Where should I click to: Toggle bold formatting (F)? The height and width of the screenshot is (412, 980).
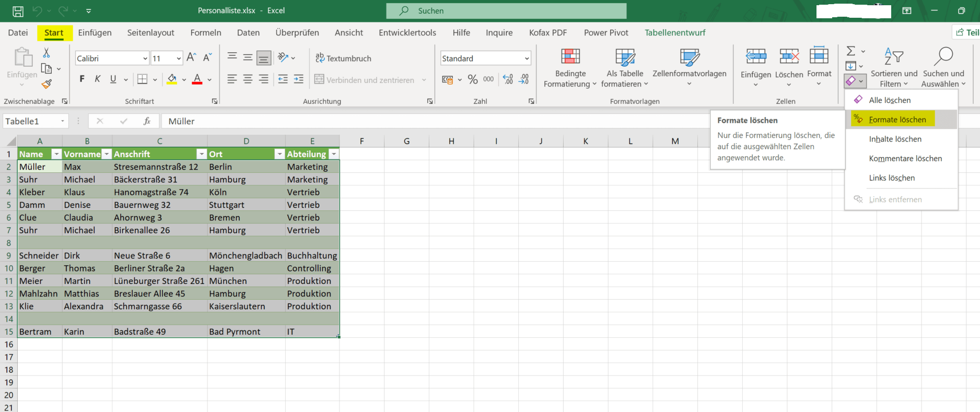tap(82, 79)
